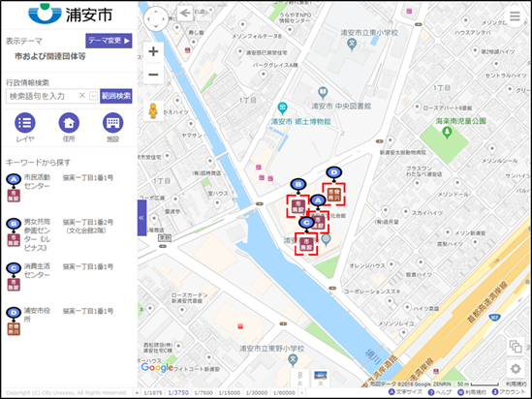Expand the bottom map photo thumbnail
The image size is (532, 399).
[x=321, y=379]
